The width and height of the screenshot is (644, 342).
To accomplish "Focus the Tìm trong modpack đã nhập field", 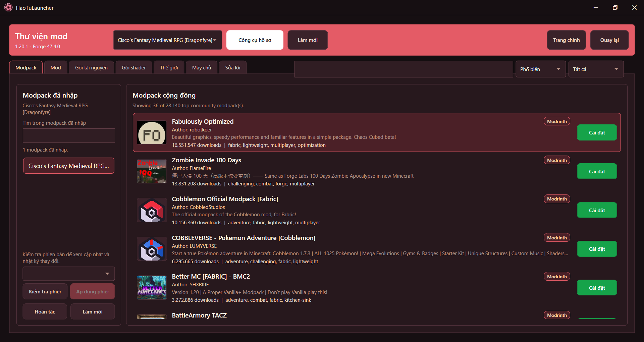I will 69,135.
